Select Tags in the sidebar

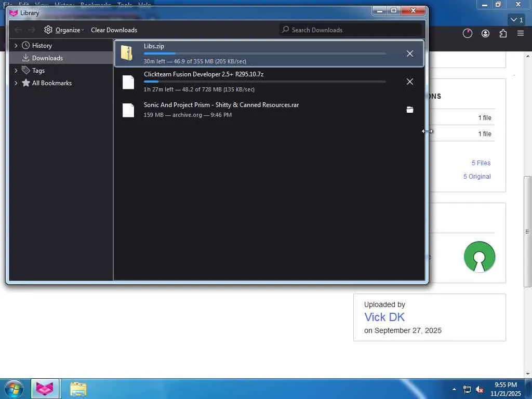click(38, 71)
